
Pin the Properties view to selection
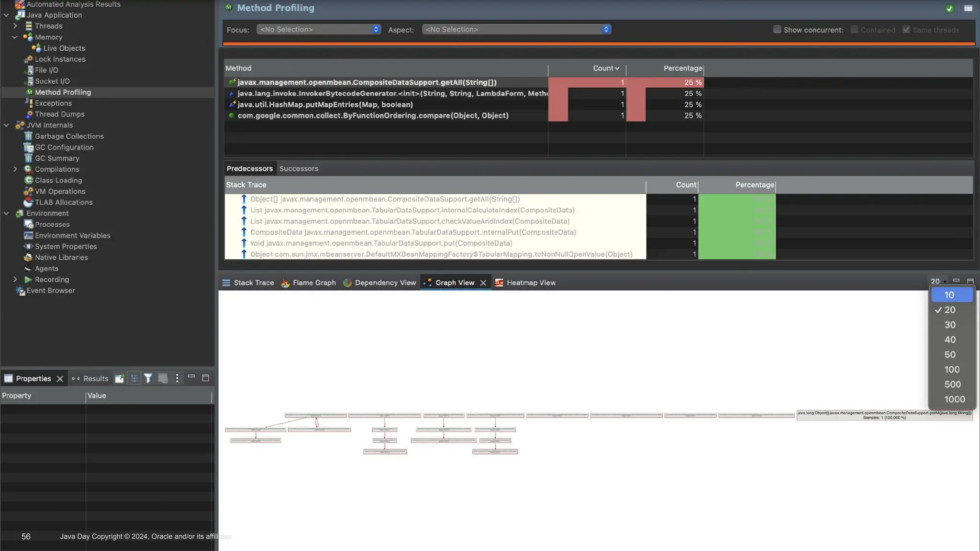click(x=120, y=378)
